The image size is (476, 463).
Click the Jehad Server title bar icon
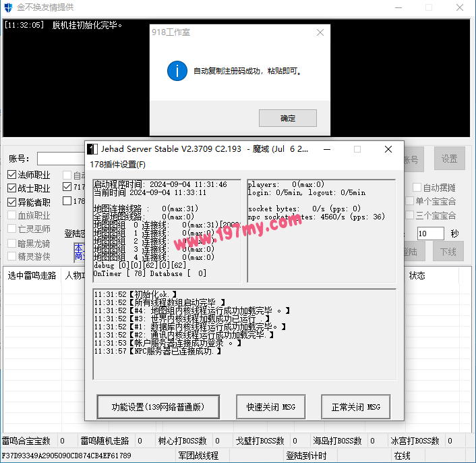tap(92, 149)
